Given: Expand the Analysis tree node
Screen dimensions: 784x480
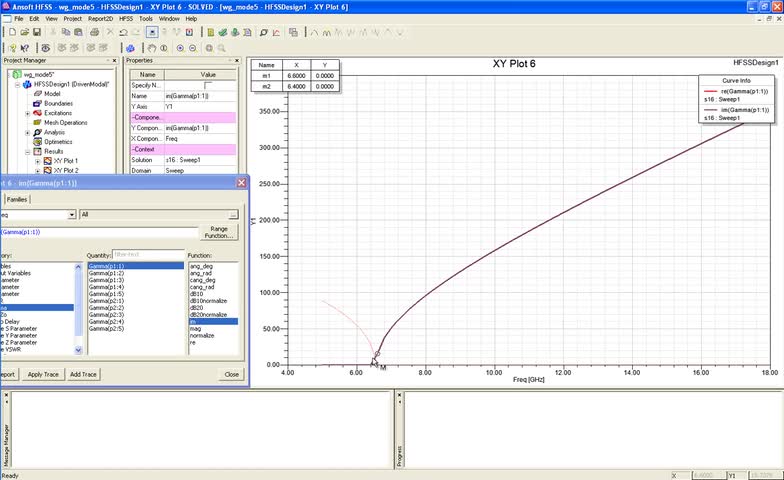Looking at the screenshot, I should tap(28, 132).
